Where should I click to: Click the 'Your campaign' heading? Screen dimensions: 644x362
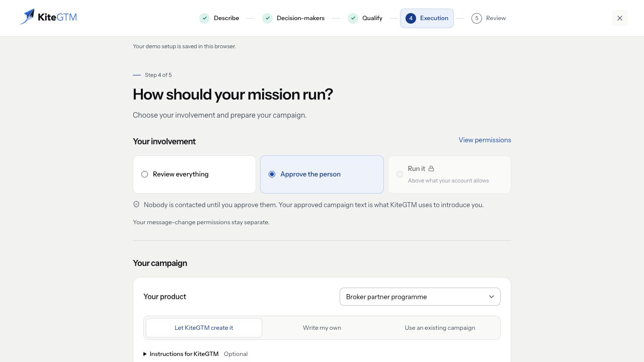click(160, 263)
